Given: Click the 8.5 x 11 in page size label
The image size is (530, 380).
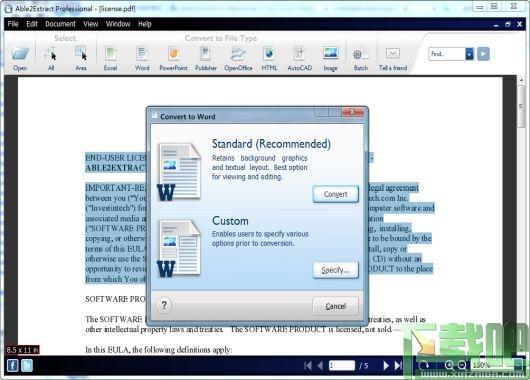Looking at the screenshot, I should pos(23,350).
